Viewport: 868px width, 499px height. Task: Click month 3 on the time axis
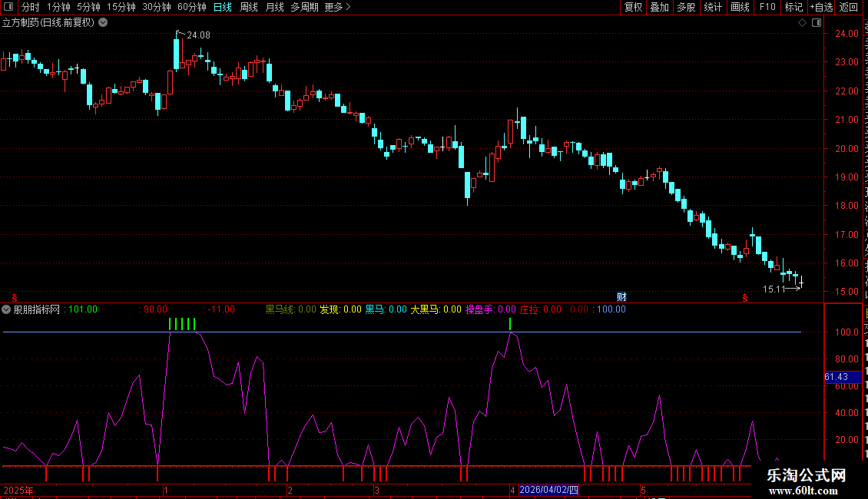pyautogui.click(x=376, y=490)
